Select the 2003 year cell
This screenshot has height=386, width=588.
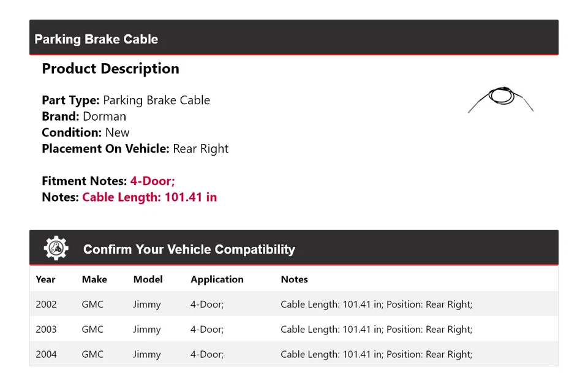(46, 330)
